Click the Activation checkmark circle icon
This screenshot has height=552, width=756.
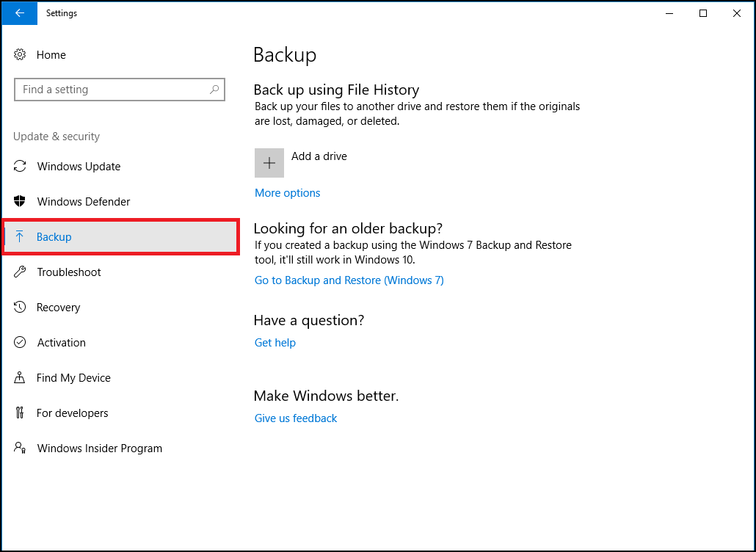(21, 343)
